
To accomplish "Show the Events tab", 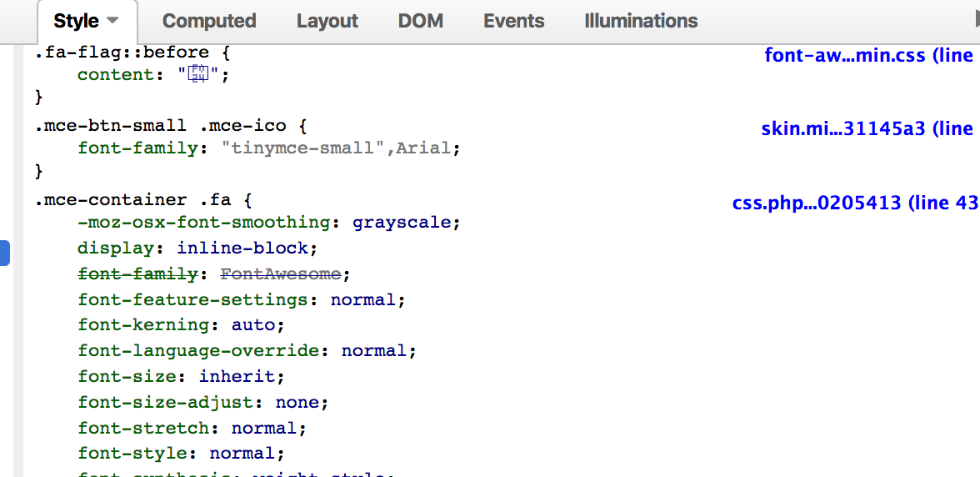I will point(513,21).
